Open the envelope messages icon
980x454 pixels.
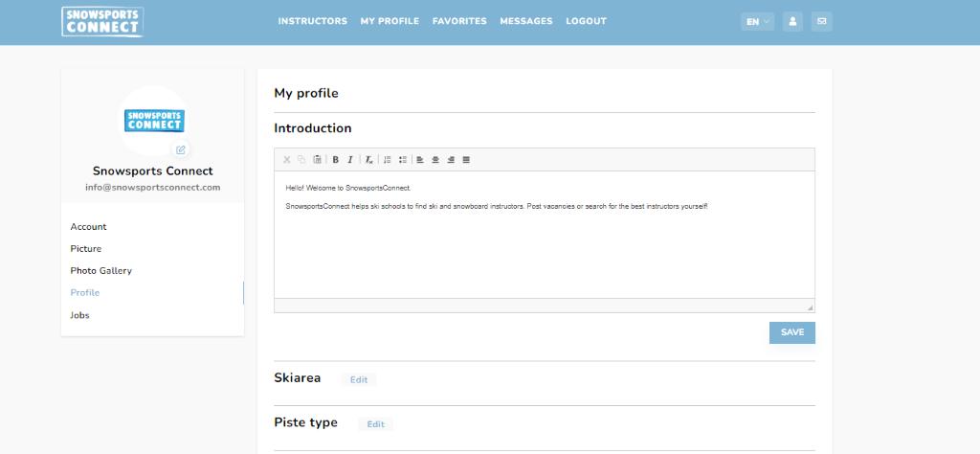pos(821,21)
